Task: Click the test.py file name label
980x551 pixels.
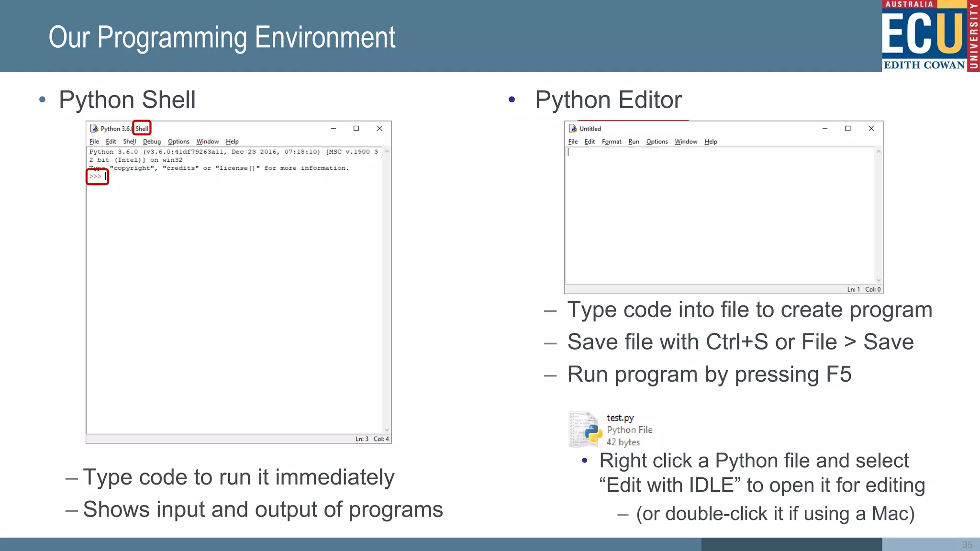Action: click(x=620, y=418)
